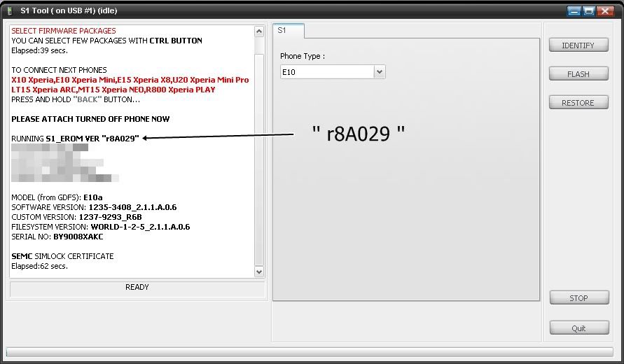Click the SEMC SIMLOCK CERTIFICATE line
The width and height of the screenshot is (624, 364).
(62, 256)
